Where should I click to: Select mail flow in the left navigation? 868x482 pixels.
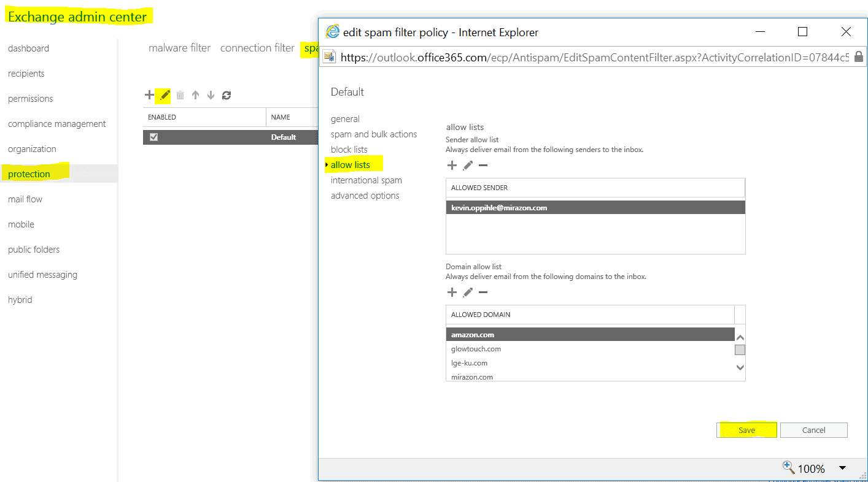pos(25,199)
